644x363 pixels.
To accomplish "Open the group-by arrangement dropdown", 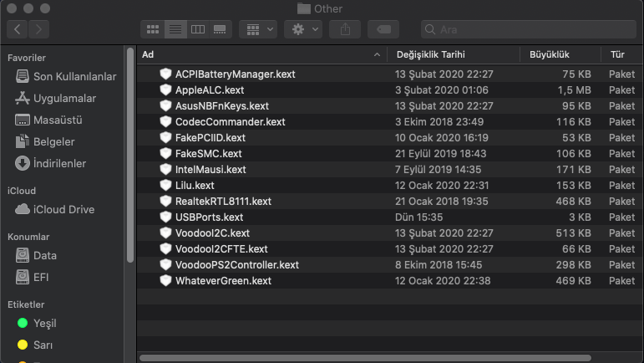I will 258,29.
